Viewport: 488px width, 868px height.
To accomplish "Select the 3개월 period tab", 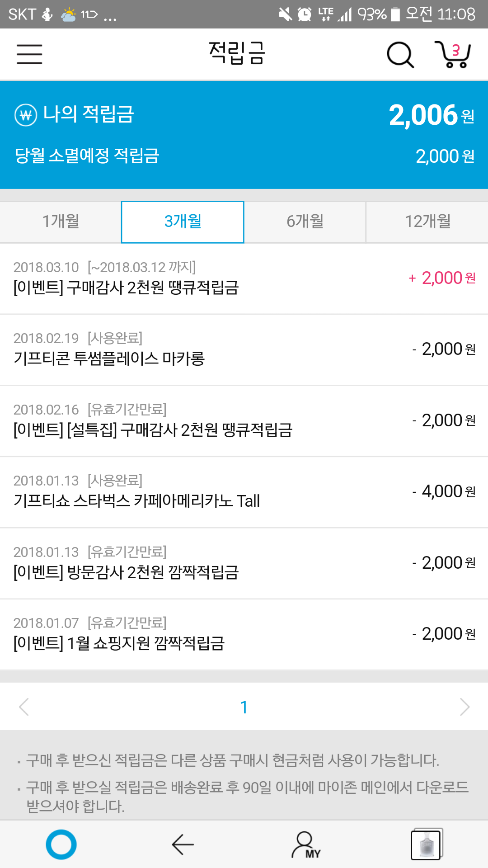I will pos(183,222).
